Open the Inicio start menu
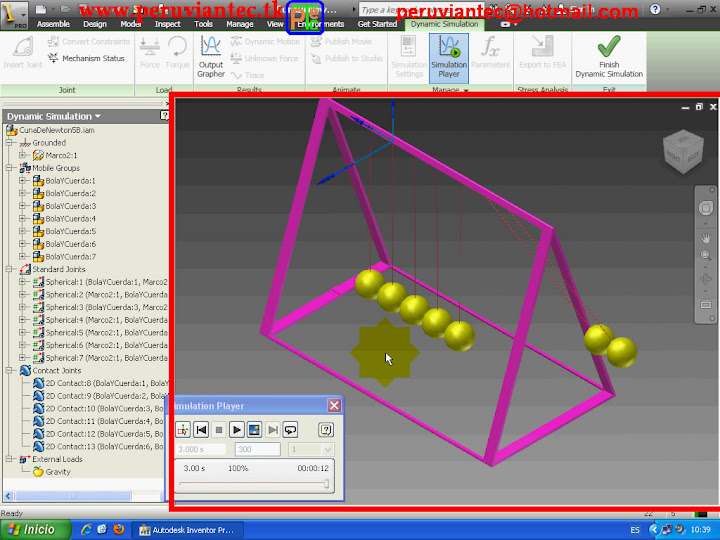Viewport: 720px width, 540px height. point(35,529)
